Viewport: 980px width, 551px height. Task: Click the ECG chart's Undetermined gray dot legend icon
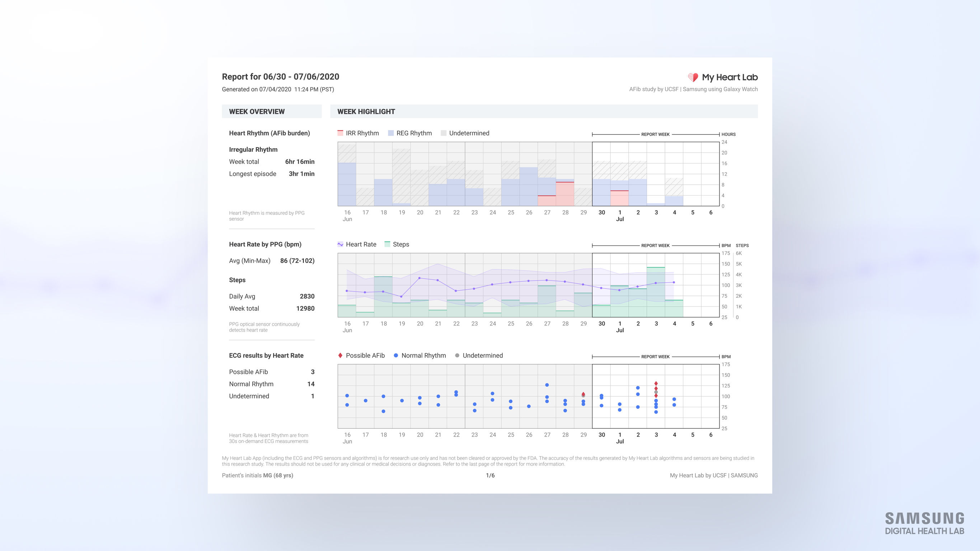tap(457, 355)
